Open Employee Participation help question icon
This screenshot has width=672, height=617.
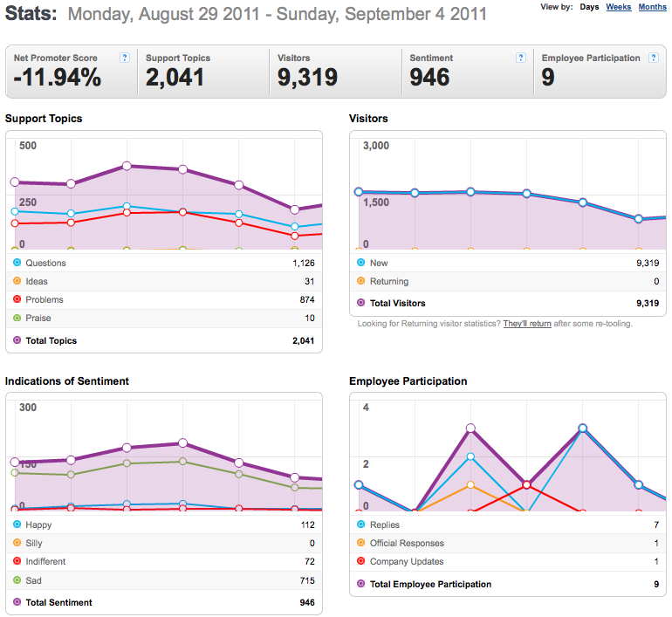tap(653, 58)
